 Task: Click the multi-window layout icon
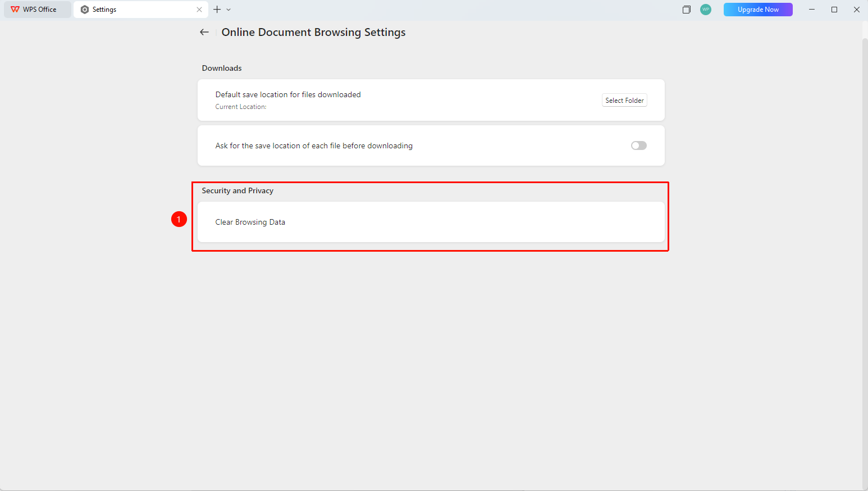pyautogui.click(x=686, y=10)
